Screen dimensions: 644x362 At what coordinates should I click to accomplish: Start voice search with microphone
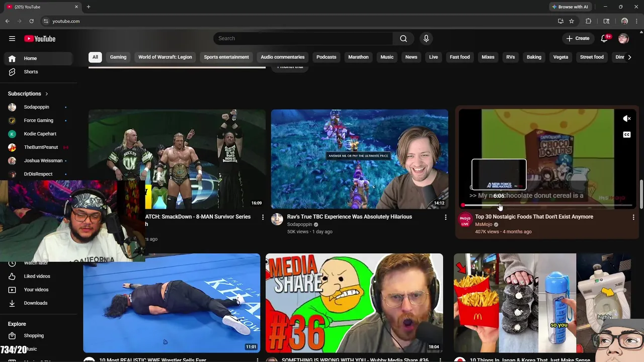[x=426, y=39]
